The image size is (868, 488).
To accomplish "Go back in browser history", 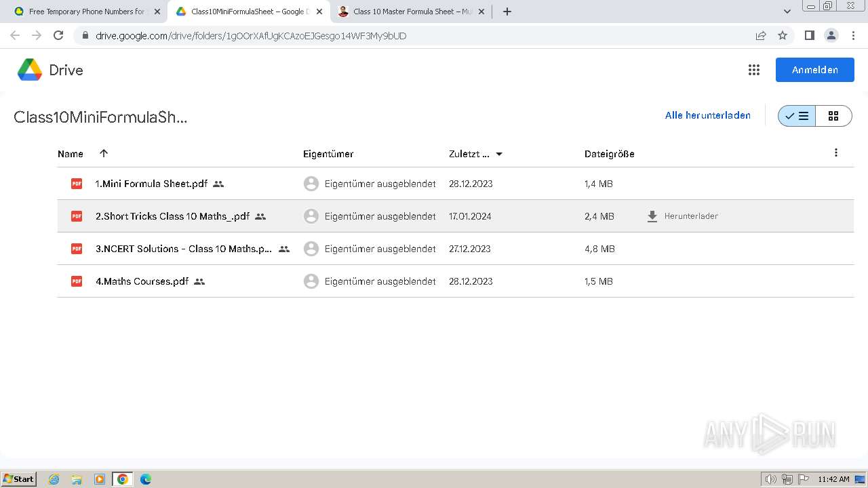I will point(15,35).
